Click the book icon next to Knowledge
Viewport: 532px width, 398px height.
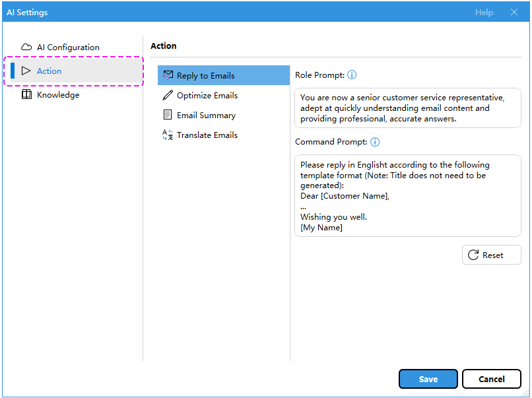click(x=26, y=95)
